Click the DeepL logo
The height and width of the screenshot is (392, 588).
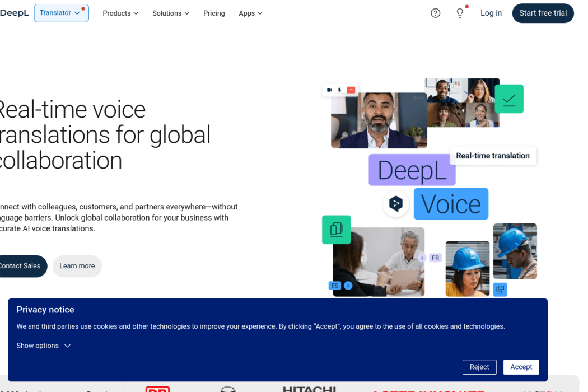coord(14,13)
